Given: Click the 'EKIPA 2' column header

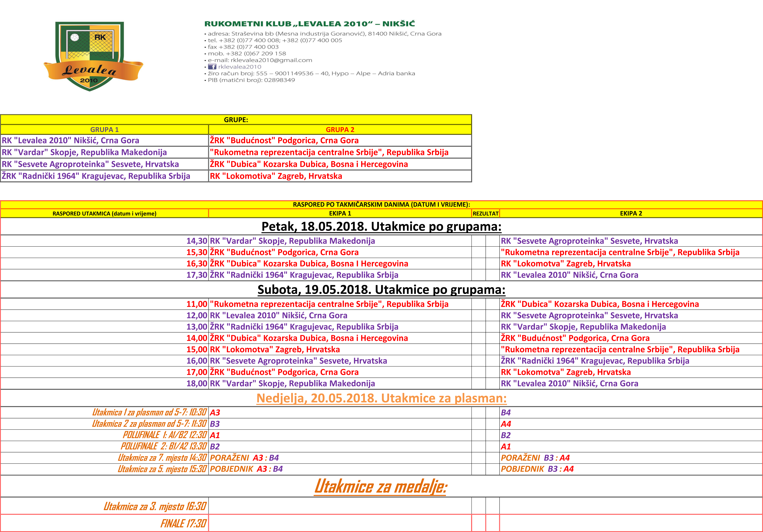Looking at the screenshot, I should tap(631, 213).
